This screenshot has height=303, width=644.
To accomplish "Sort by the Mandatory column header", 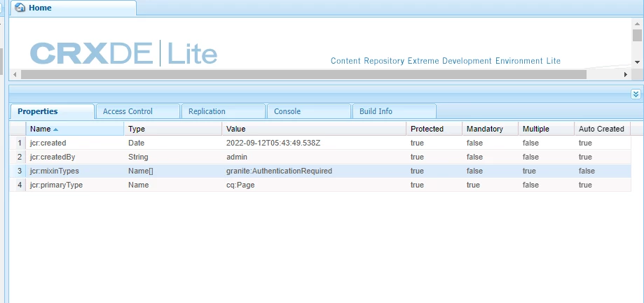I will coord(490,129).
